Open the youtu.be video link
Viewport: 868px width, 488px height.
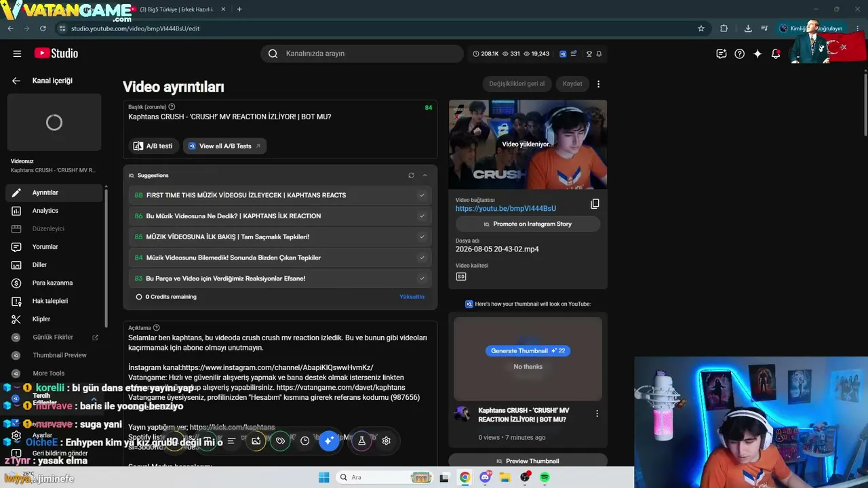point(506,209)
